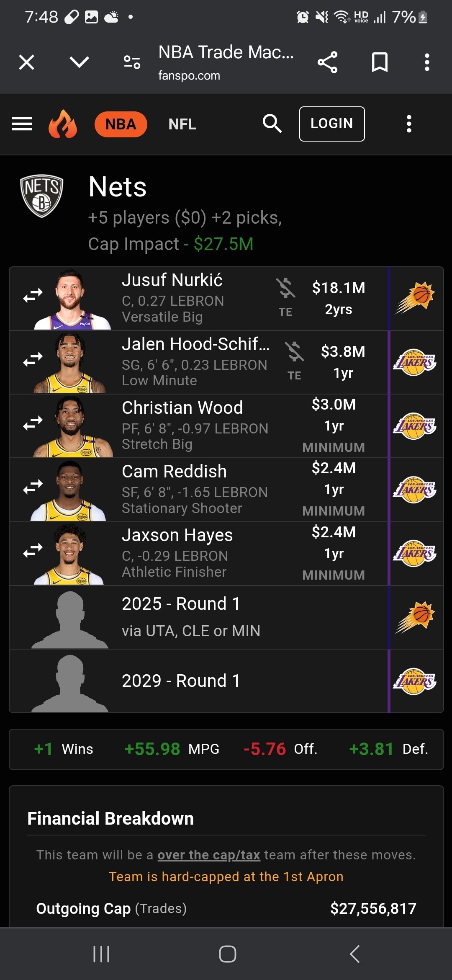The image size is (452, 980).
Task: Toggle swap arrows for Jalen Hood-Schifino
Action: (x=33, y=359)
